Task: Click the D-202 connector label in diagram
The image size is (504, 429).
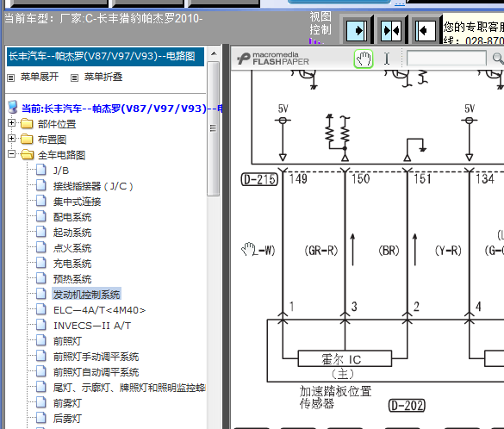Action: [x=407, y=406]
